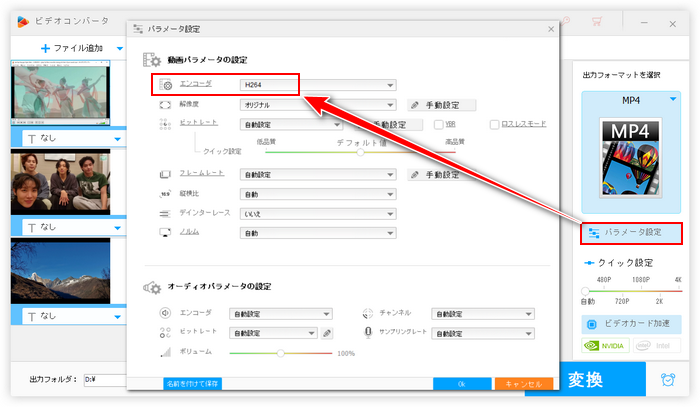Click ビデオカード加速 hardware acceleration button
This screenshot has height=407, width=700.
tap(631, 324)
